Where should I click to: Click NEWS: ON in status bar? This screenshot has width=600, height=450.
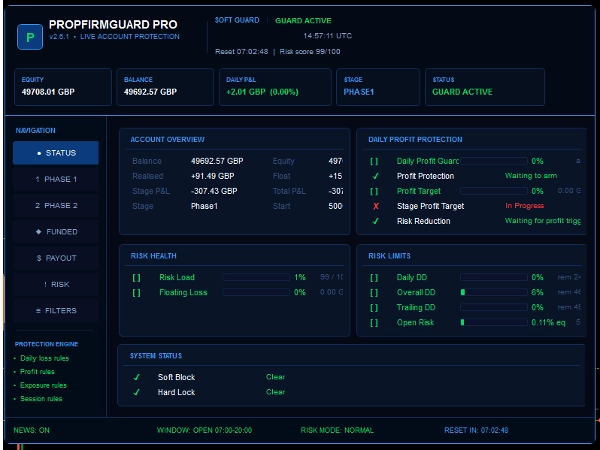point(31,430)
